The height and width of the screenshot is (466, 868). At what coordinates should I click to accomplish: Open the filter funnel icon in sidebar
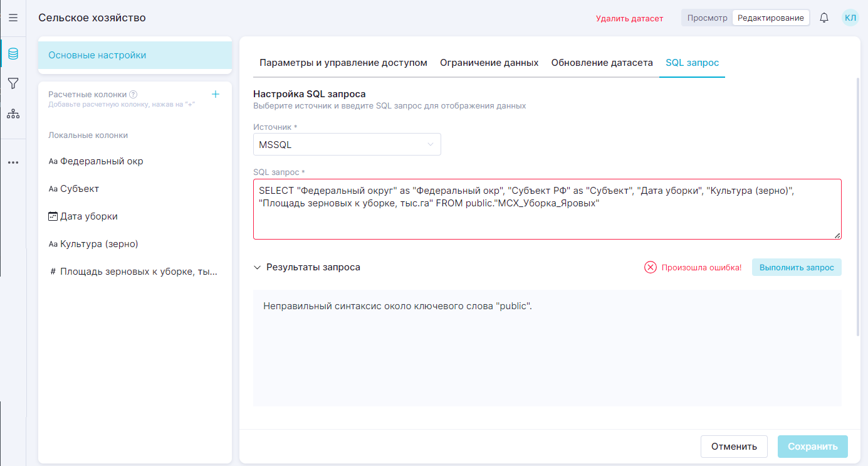(13, 83)
